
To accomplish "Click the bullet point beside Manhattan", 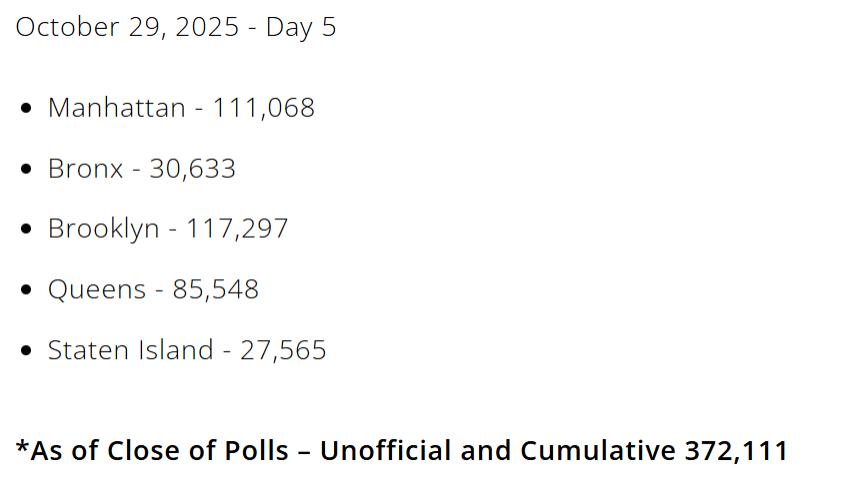I will tap(26, 108).
